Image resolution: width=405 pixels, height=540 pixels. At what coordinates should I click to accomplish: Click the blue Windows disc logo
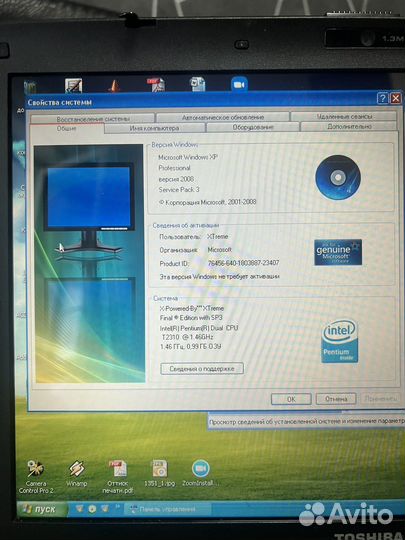point(338,178)
